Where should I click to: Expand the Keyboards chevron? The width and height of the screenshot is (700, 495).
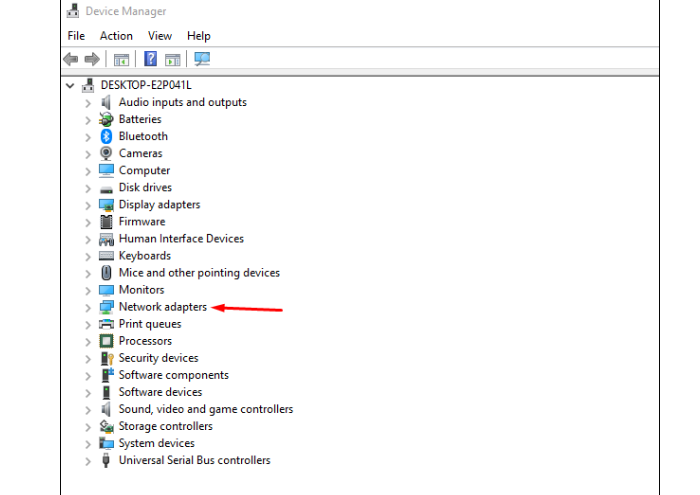pyautogui.click(x=88, y=257)
